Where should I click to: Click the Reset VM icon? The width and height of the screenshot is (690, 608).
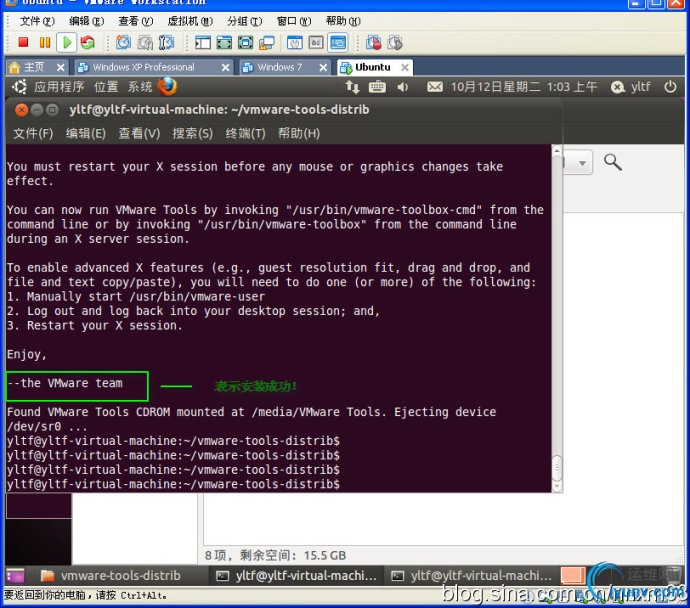click(88, 42)
